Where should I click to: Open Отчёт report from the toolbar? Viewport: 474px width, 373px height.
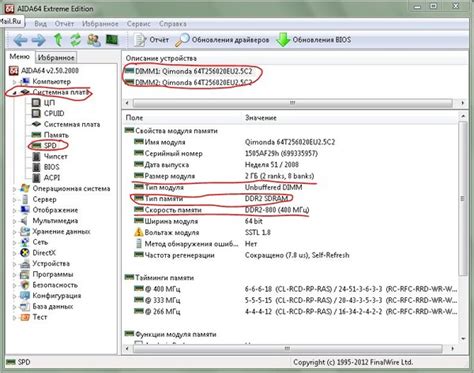(x=151, y=40)
